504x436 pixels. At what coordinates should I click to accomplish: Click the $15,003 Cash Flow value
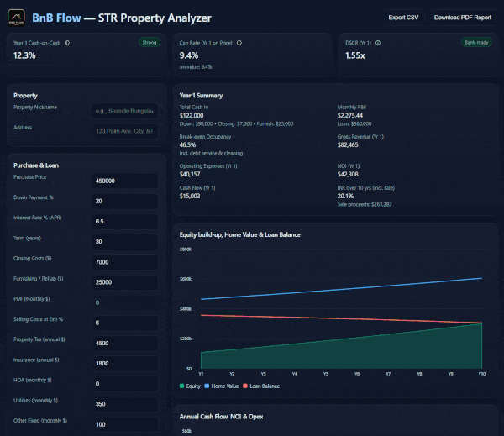tap(190, 196)
